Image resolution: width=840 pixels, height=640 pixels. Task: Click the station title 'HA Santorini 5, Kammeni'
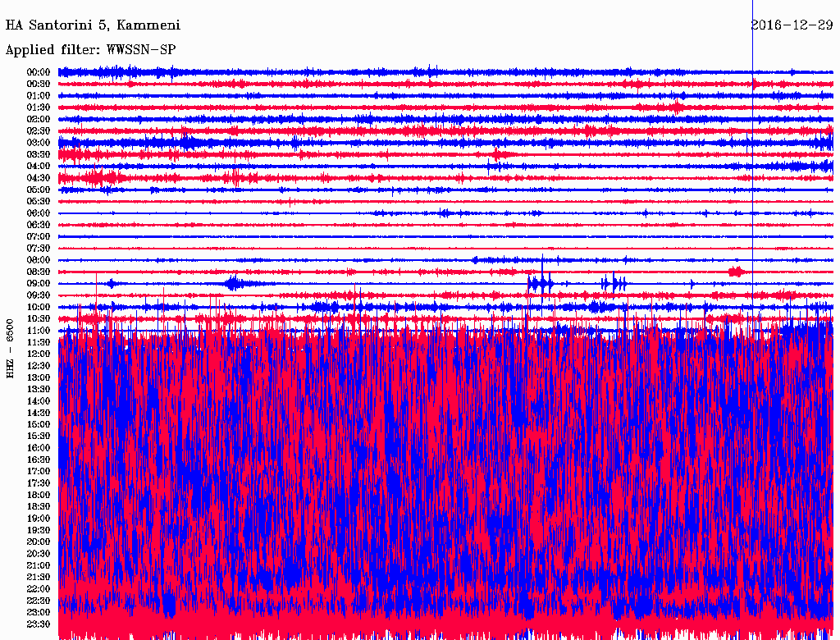click(x=93, y=25)
